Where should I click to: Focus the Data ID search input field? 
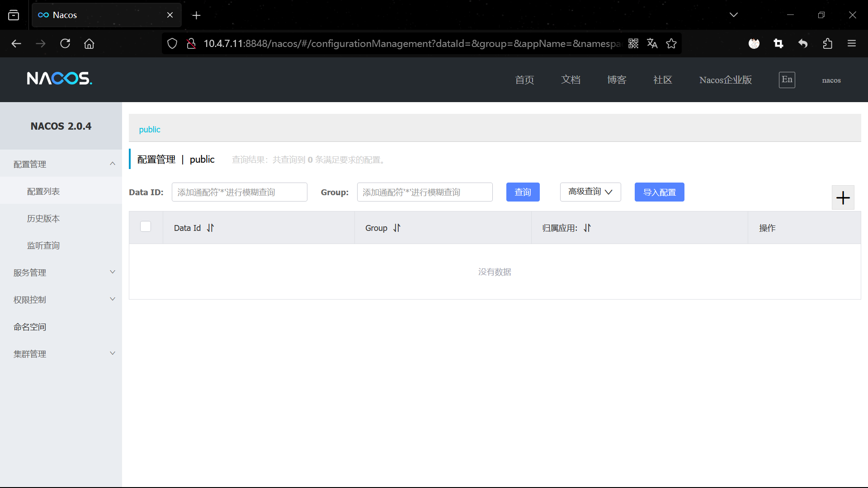tap(239, 192)
